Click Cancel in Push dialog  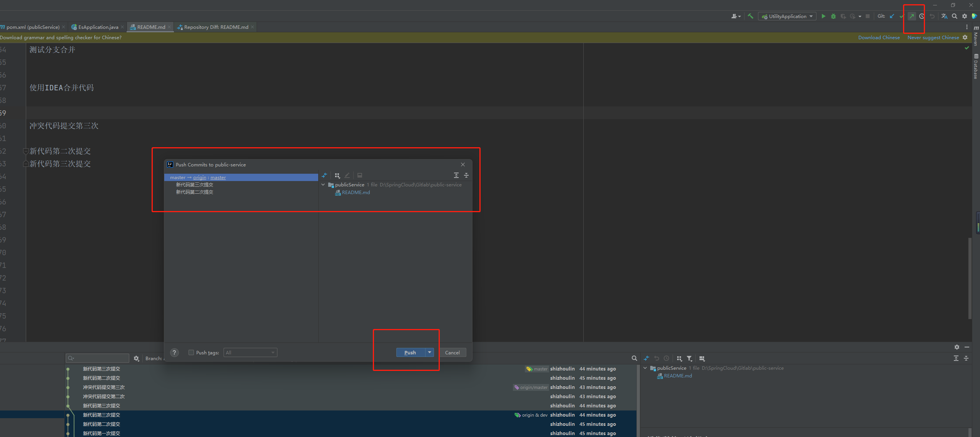[452, 352]
